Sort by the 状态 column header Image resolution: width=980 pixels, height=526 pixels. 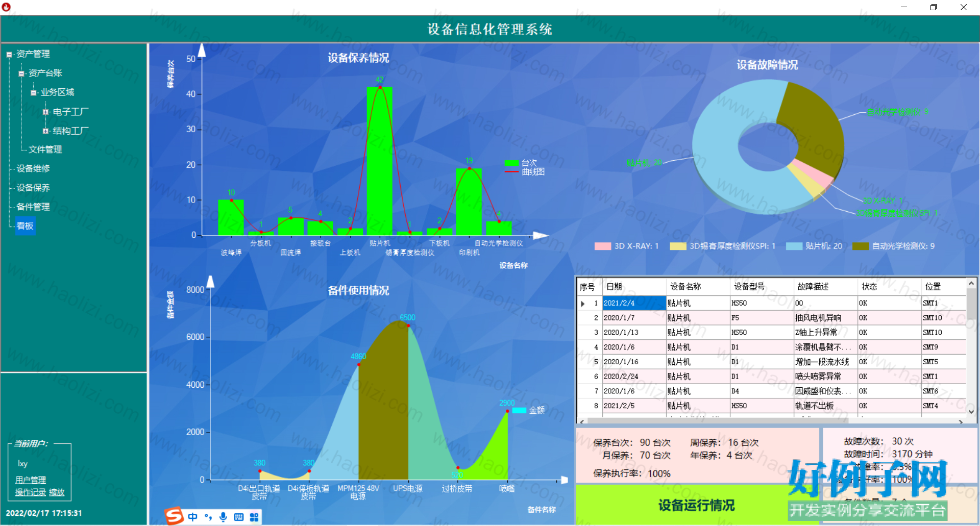tap(890, 287)
